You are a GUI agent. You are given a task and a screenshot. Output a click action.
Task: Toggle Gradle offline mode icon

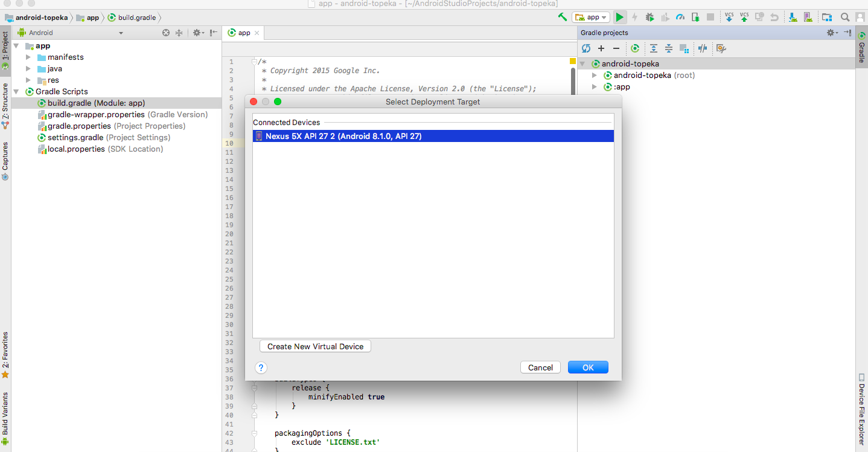[x=703, y=48]
